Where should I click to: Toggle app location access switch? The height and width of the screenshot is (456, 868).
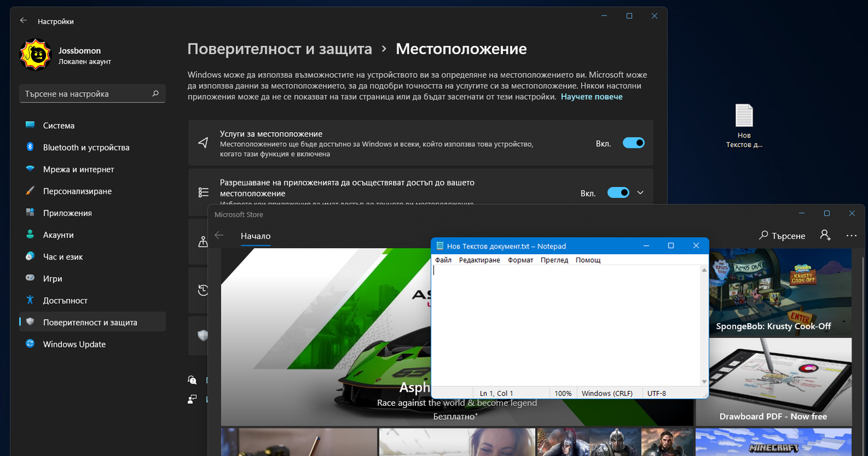(x=618, y=192)
